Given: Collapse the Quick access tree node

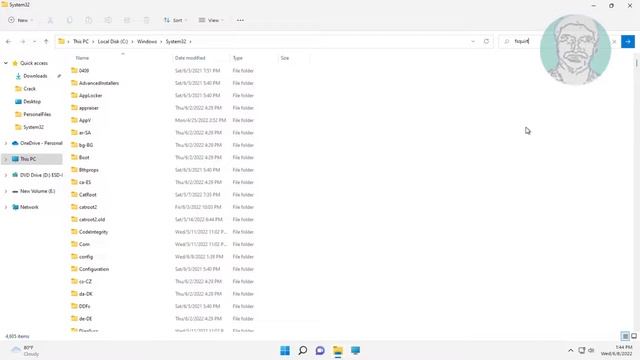Looking at the screenshot, I should (6, 63).
